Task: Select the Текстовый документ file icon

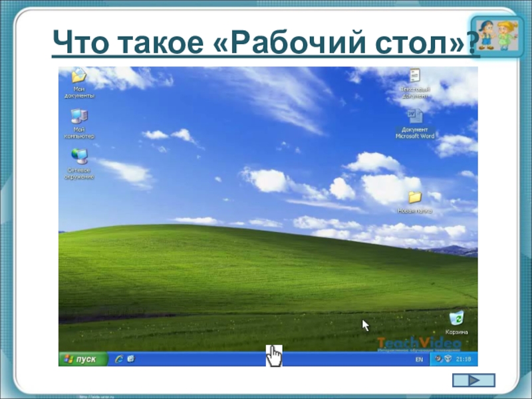Action: tap(415, 83)
